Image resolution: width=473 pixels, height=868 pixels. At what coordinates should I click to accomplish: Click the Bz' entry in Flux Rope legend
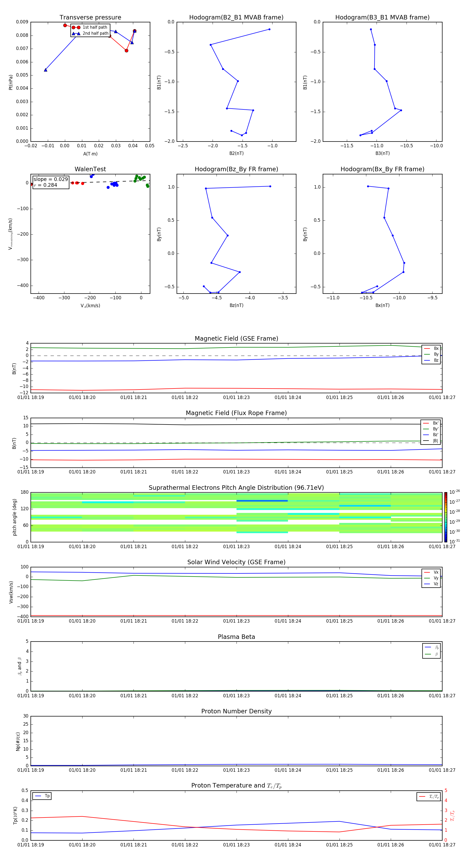coord(431,435)
